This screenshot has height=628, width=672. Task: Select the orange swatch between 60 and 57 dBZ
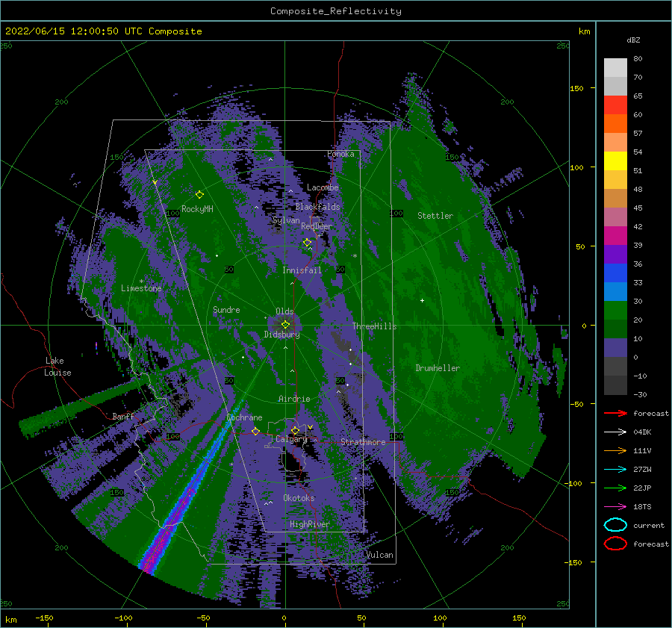pos(615,123)
